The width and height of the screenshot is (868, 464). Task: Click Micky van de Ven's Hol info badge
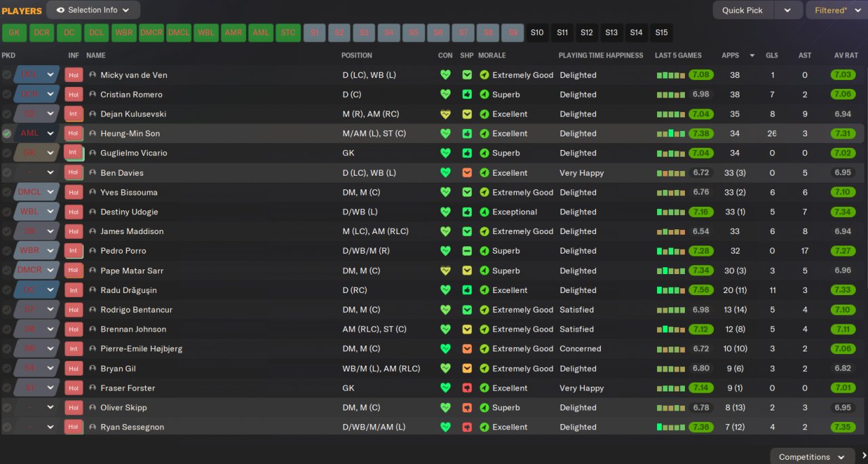pyautogui.click(x=73, y=75)
